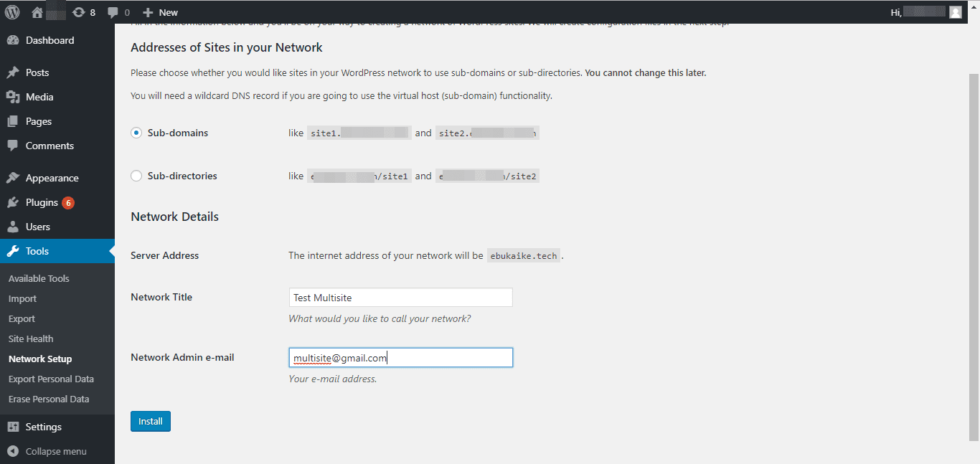
Task: Open the Export submenu item
Action: (22, 318)
